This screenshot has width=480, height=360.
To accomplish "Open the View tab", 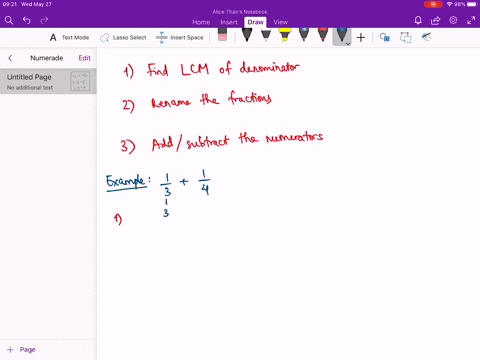I will pos(280,22).
